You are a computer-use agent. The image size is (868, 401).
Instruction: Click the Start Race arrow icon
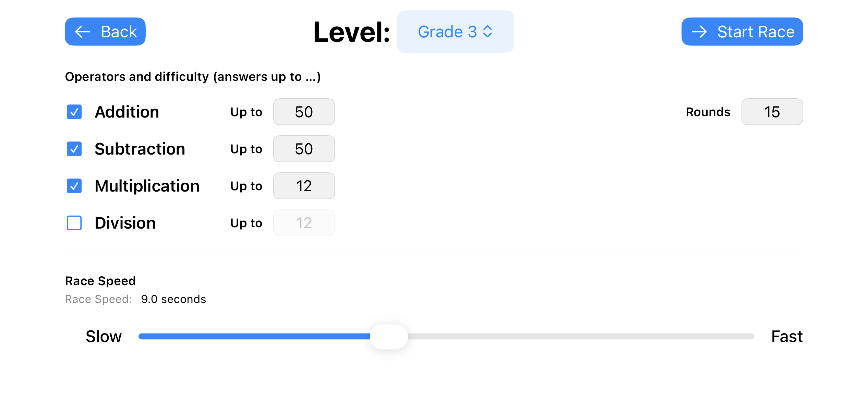coord(700,32)
